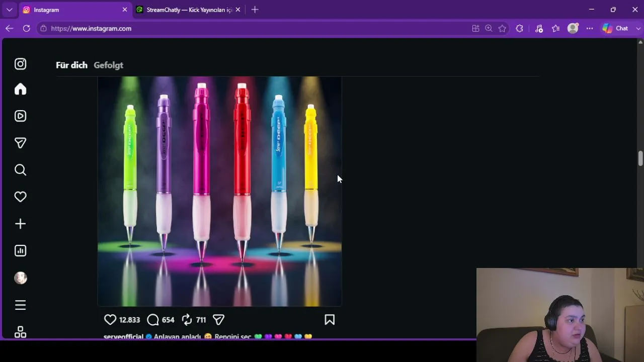The width and height of the screenshot is (644, 362).
Task: Click the page's vertical scrollbar thumb
Action: click(640, 158)
